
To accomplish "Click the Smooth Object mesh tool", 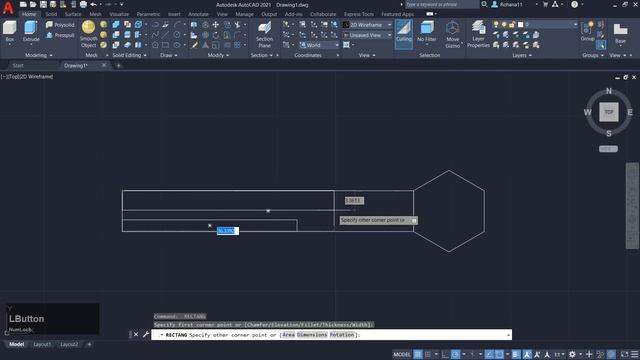I will [89, 34].
